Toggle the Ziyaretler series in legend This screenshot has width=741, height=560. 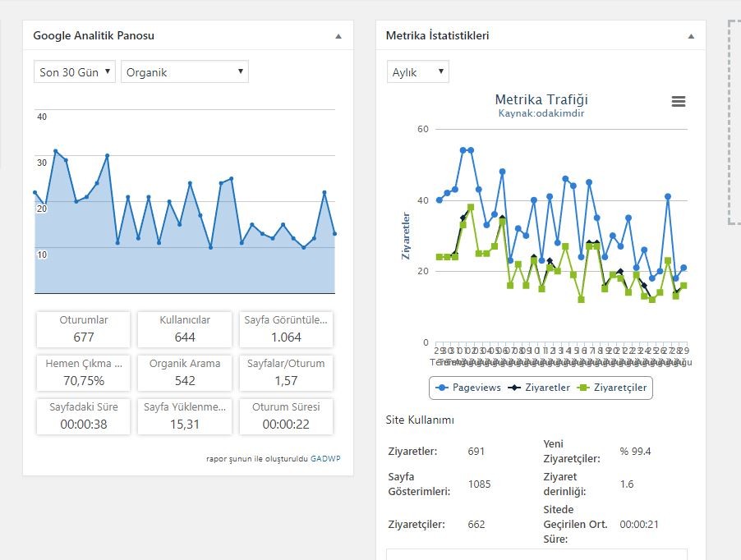pyautogui.click(x=539, y=388)
